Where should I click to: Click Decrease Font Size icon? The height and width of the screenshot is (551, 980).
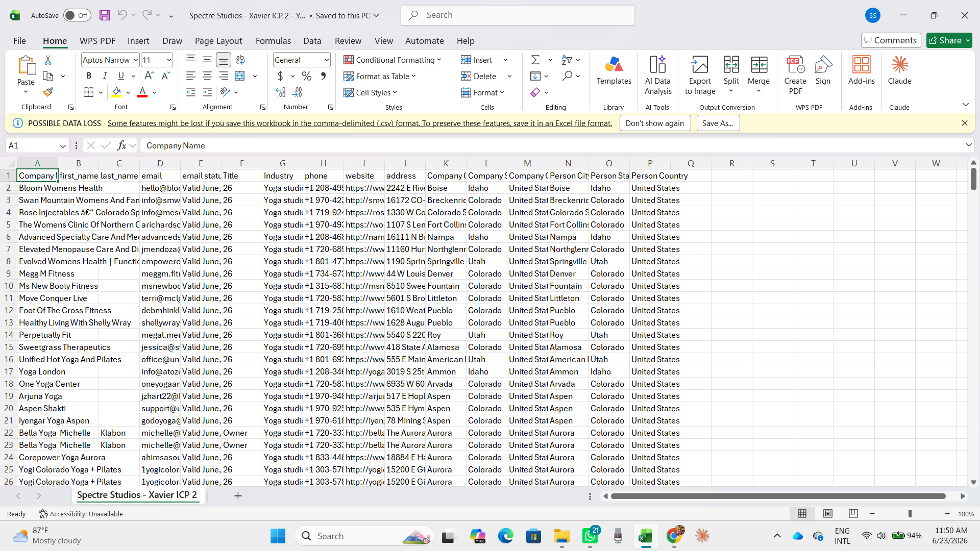[166, 76]
